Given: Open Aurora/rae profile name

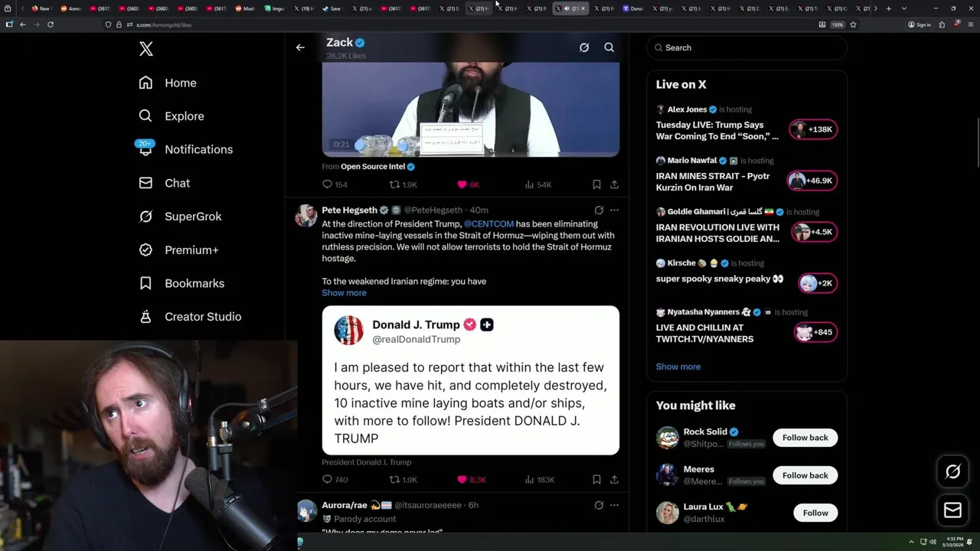Looking at the screenshot, I should pos(345,505).
